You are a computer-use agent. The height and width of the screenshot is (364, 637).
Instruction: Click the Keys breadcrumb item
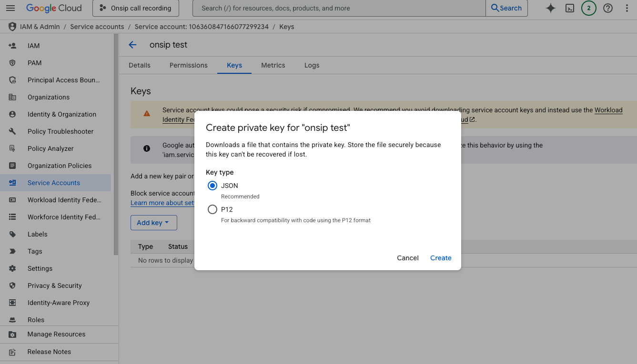tap(287, 27)
